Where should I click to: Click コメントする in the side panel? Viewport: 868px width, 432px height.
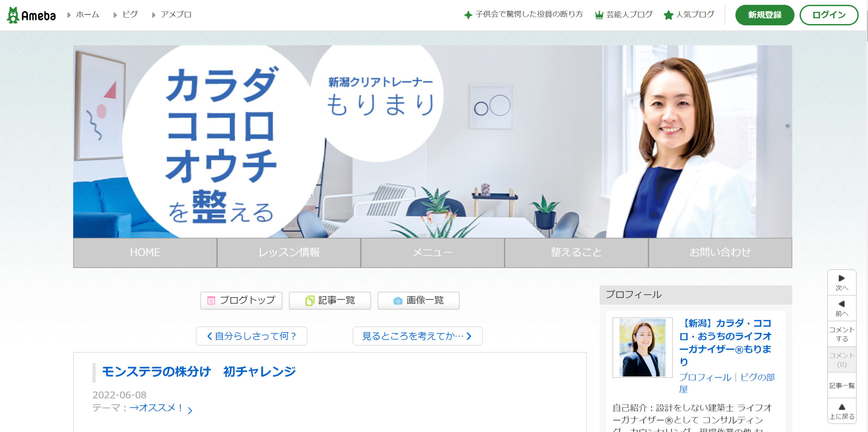tap(842, 334)
